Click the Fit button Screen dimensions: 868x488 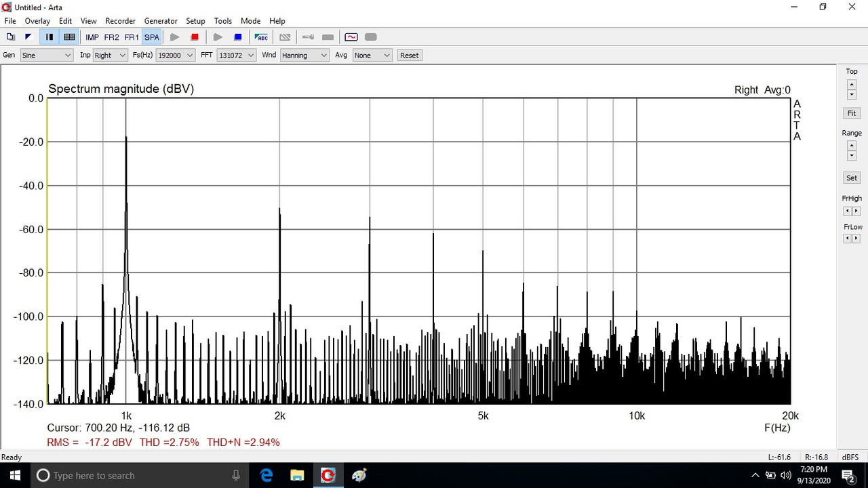point(852,113)
